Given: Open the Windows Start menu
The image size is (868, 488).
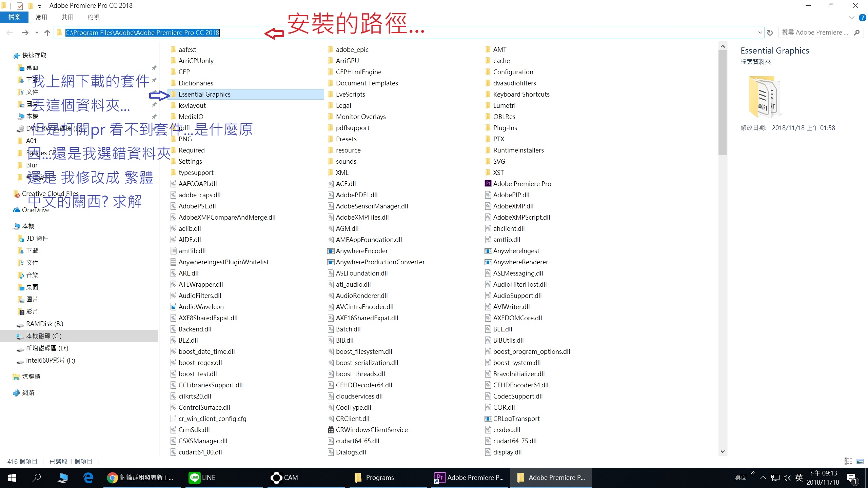Looking at the screenshot, I should [12, 477].
